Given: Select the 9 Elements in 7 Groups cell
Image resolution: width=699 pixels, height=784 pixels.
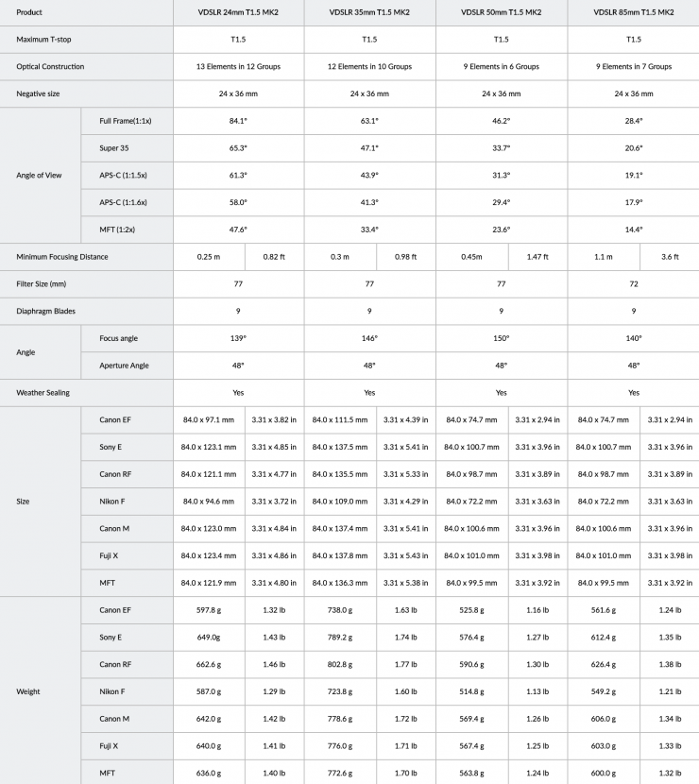Looking at the screenshot, I should coord(633,67).
